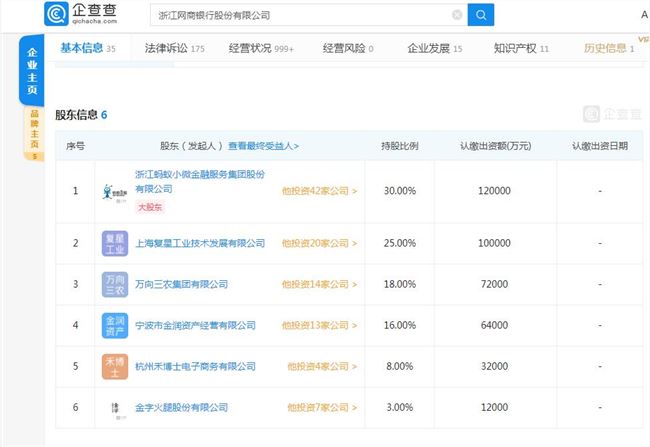Open 宁波市金润资产经营有限公司 link

pyautogui.click(x=195, y=326)
